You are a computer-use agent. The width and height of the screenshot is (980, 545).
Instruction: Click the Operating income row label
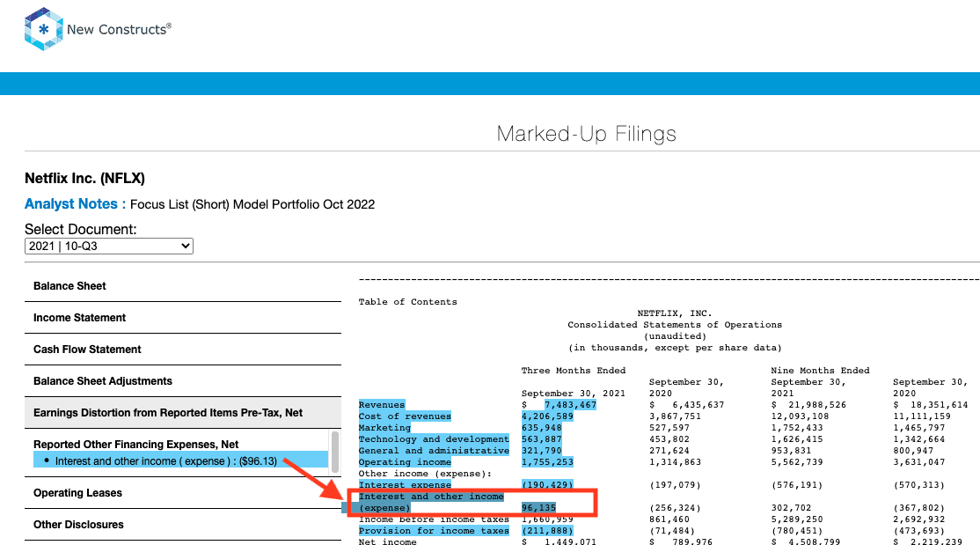tap(405, 461)
